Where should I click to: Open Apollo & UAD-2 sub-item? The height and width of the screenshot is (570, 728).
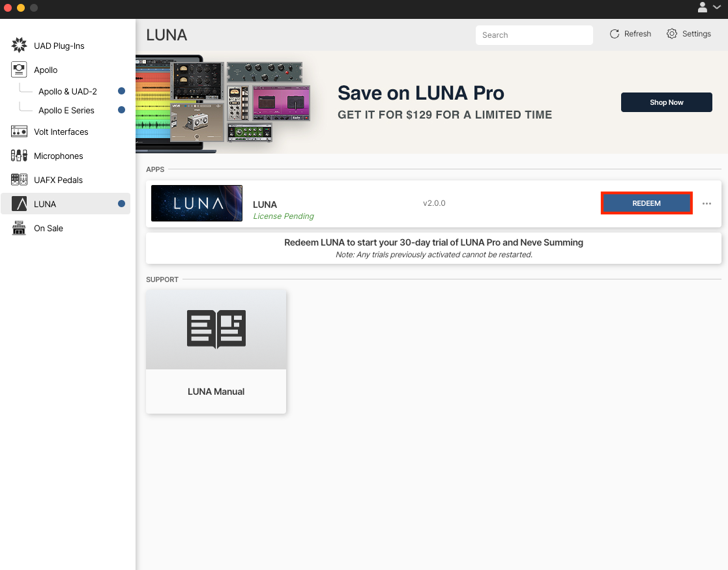68,91
